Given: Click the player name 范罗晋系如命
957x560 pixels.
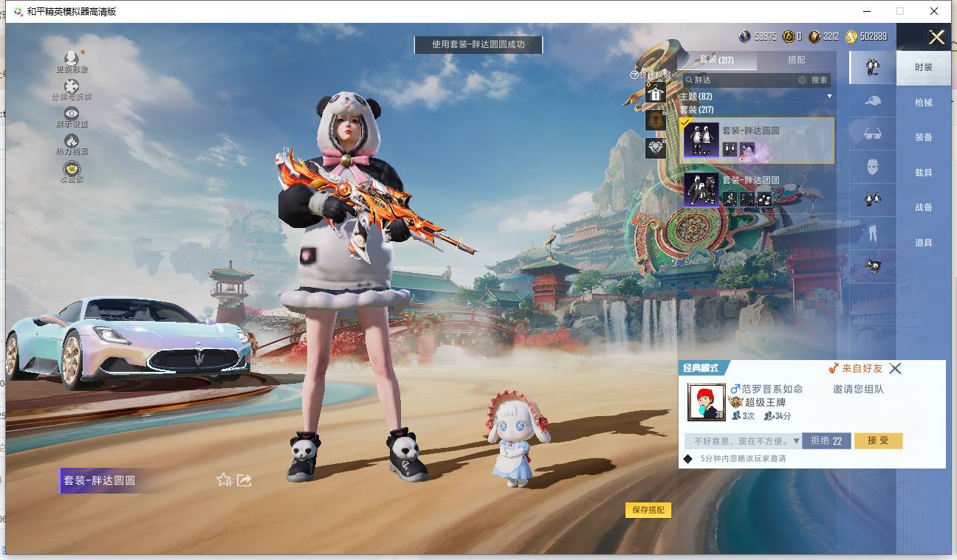Looking at the screenshot, I should click(x=772, y=389).
